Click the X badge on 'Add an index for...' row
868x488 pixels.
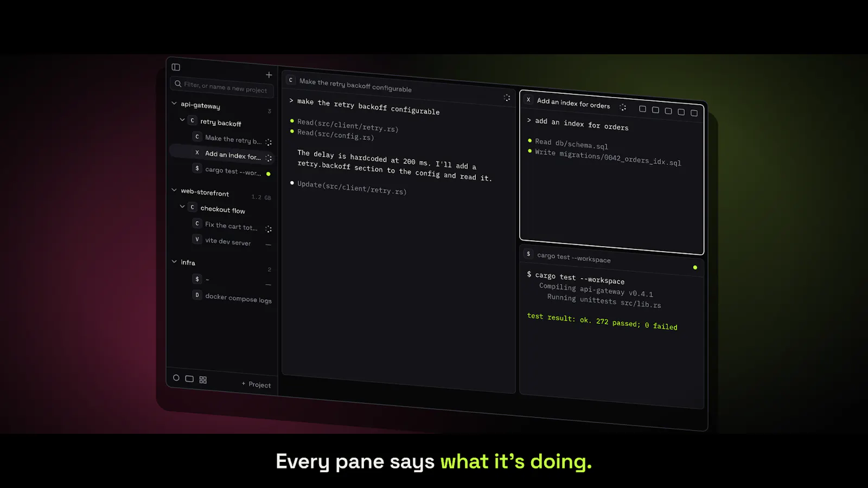point(197,153)
